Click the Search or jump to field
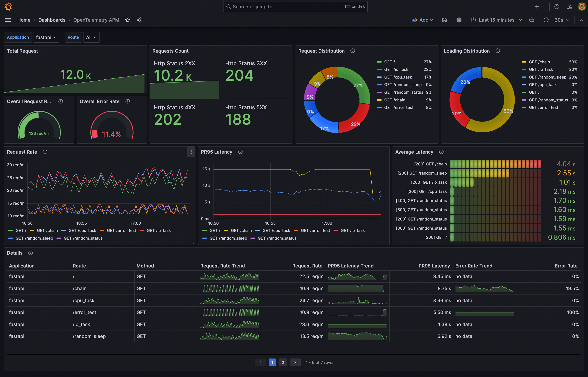The height and width of the screenshot is (377, 588). [295, 7]
